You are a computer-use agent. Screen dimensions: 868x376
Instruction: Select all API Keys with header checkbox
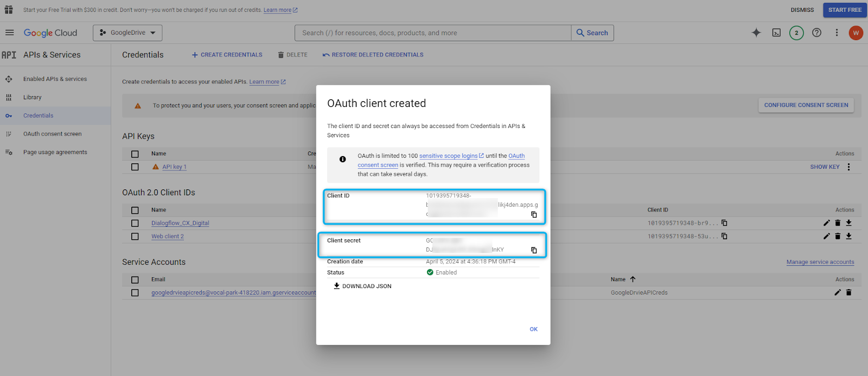[x=135, y=154]
